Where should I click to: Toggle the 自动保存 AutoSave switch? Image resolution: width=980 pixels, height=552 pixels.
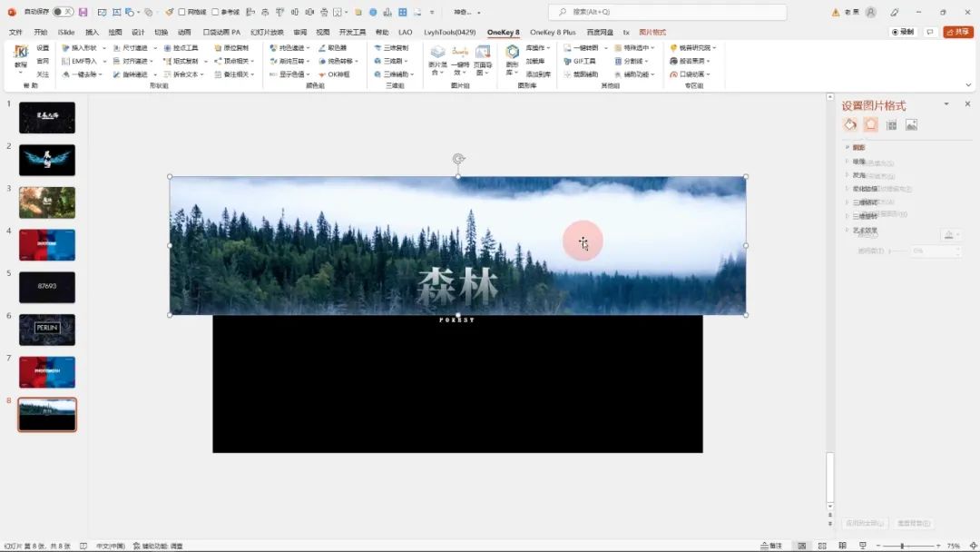coord(63,12)
